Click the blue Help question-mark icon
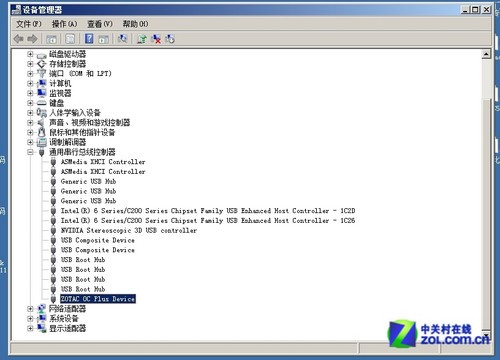The width and height of the screenshot is (500, 360). 89,39
